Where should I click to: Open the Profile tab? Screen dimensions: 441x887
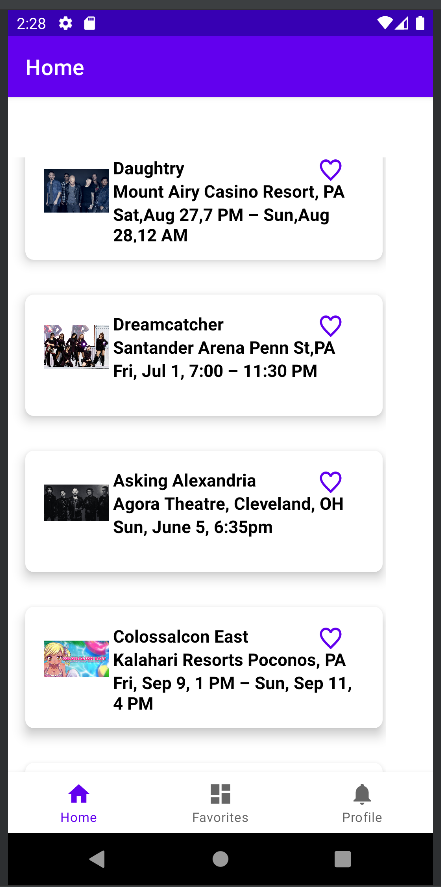pyautogui.click(x=362, y=803)
